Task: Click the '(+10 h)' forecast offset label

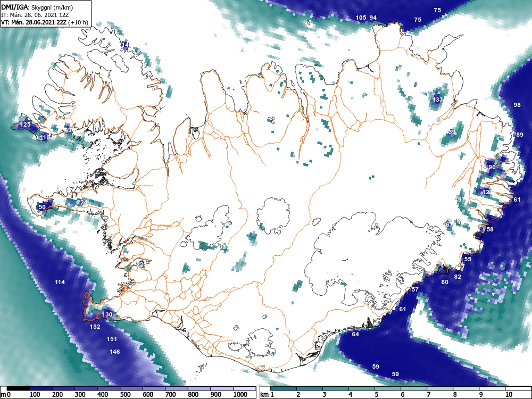Action: tap(78, 22)
